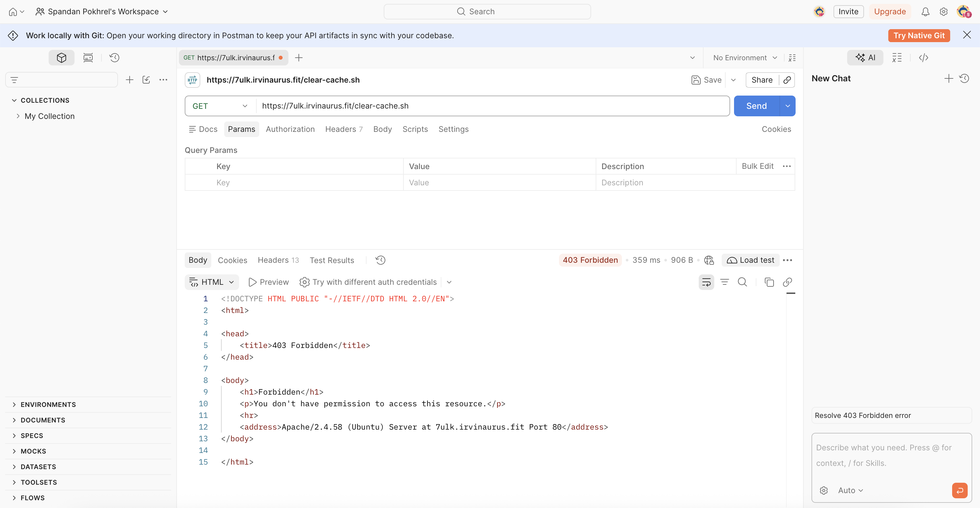Expand the ENVIRONMENTS section
980x508 pixels.
pyautogui.click(x=14, y=405)
